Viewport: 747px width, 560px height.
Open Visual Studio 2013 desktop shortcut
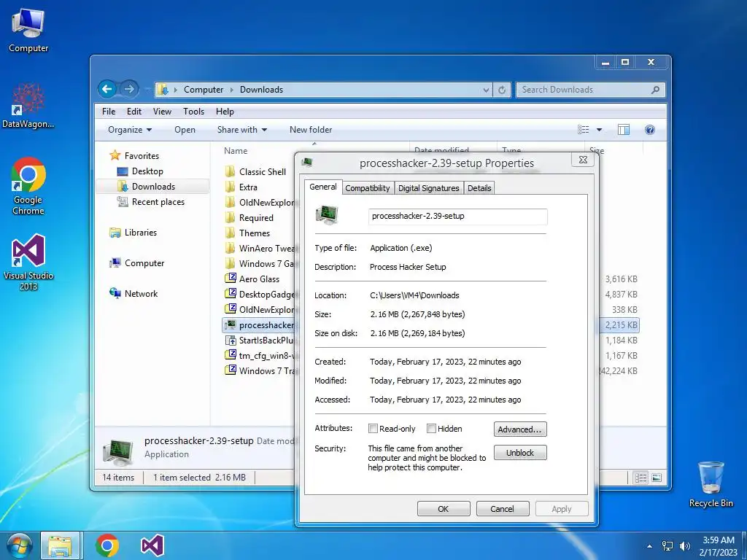tap(28, 262)
